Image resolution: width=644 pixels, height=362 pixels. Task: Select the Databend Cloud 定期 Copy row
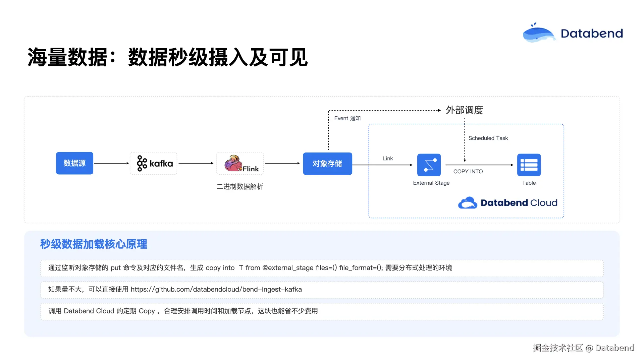[x=183, y=311]
